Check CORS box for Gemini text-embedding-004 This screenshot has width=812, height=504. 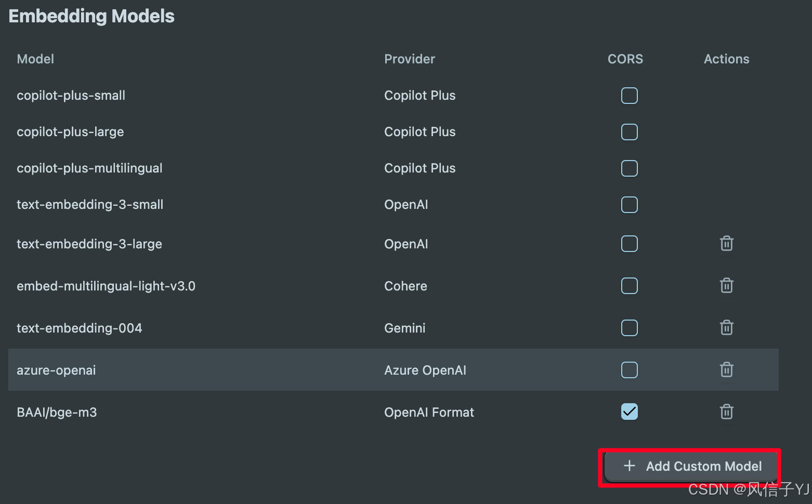click(x=629, y=328)
